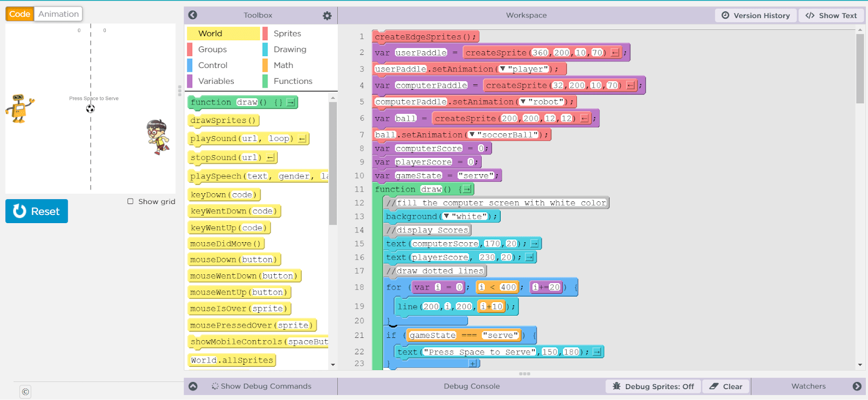Click the arrow on the toolbox function draw() block
This screenshot has width=868, height=400.
(x=291, y=102)
